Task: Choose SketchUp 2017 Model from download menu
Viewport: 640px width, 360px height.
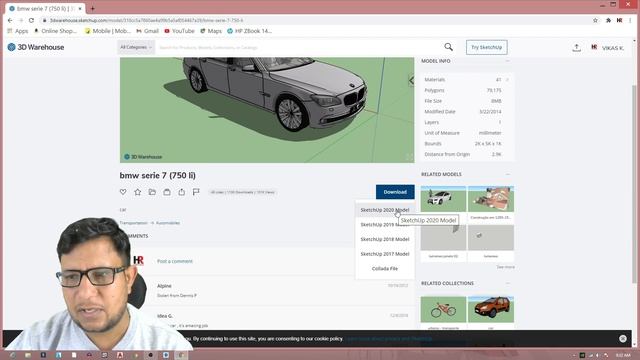Action: (x=384, y=254)
